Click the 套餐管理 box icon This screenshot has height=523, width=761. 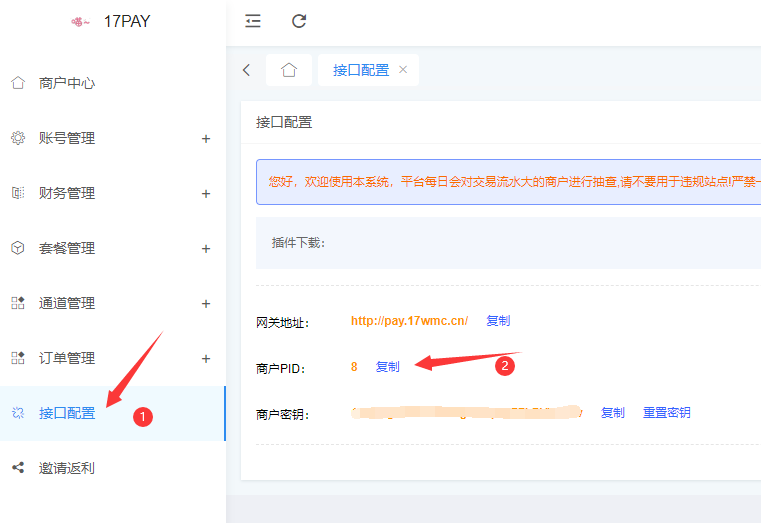coord(18,248)
